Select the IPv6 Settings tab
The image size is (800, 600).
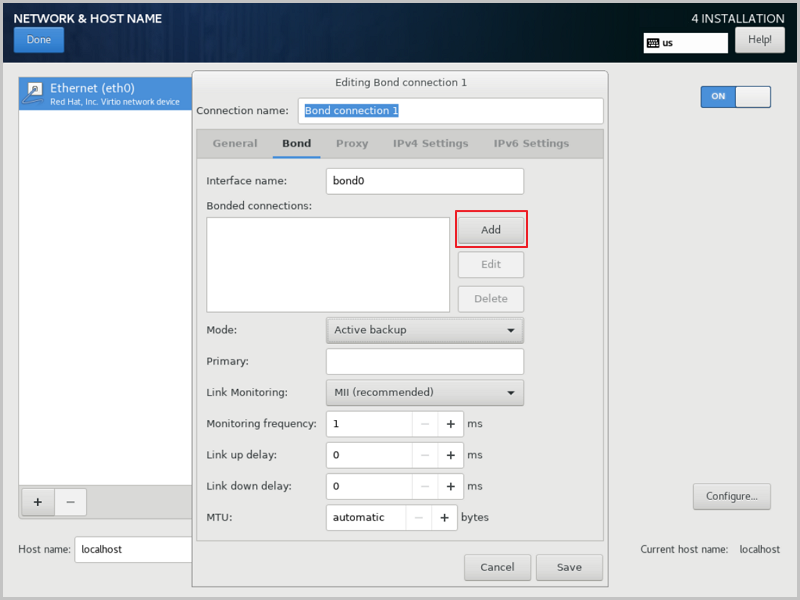coord(531,144)
